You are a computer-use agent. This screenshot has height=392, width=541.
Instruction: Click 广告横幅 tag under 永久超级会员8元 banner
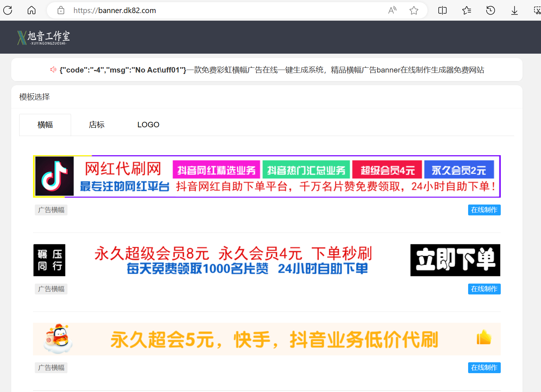point(51,289)
